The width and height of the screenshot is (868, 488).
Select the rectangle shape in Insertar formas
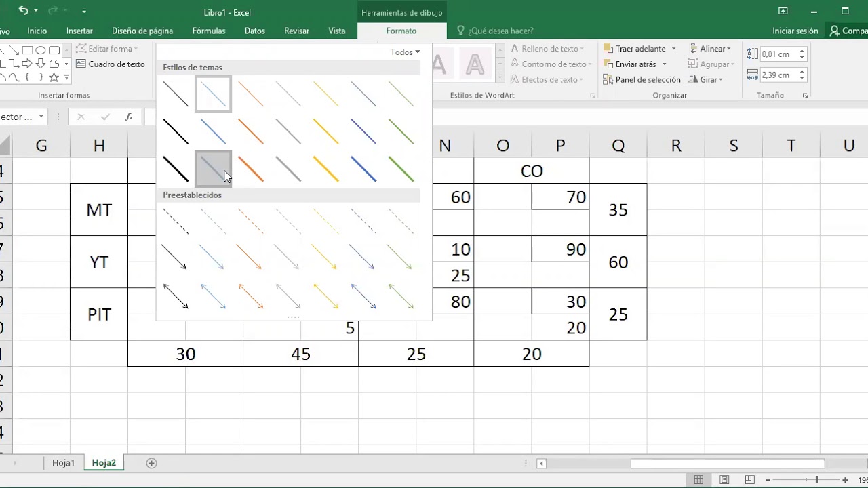(x=28, y=50)
